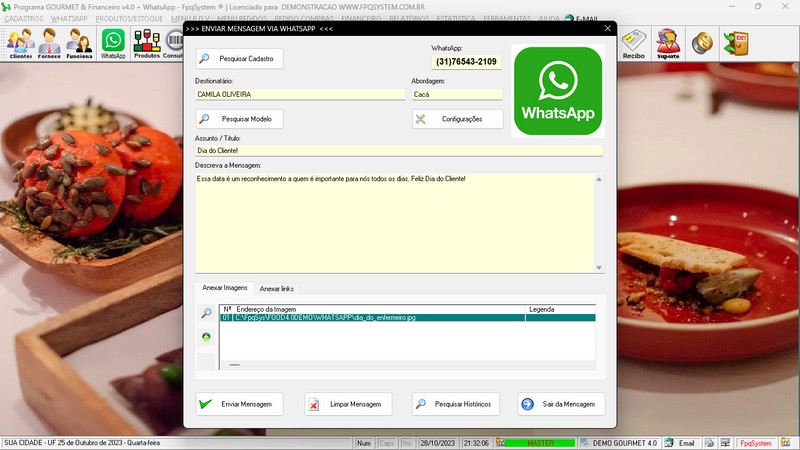Select the Anexar Imagens tab
The image size is (800, 450).
pos(224,288)
